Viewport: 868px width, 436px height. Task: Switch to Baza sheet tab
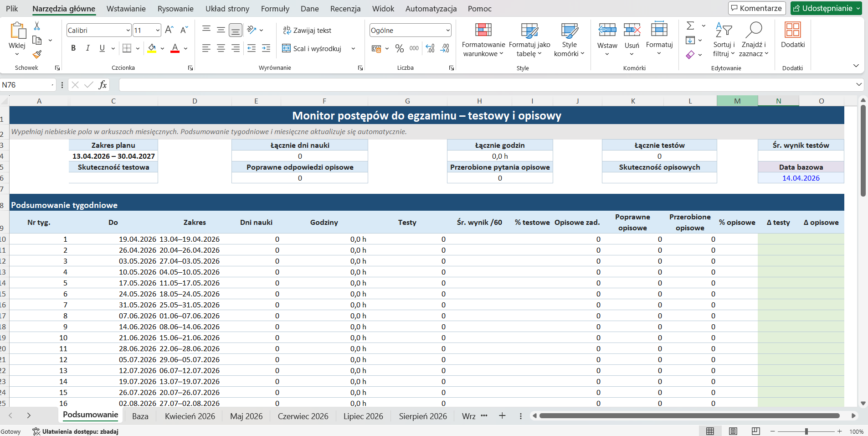140,416
